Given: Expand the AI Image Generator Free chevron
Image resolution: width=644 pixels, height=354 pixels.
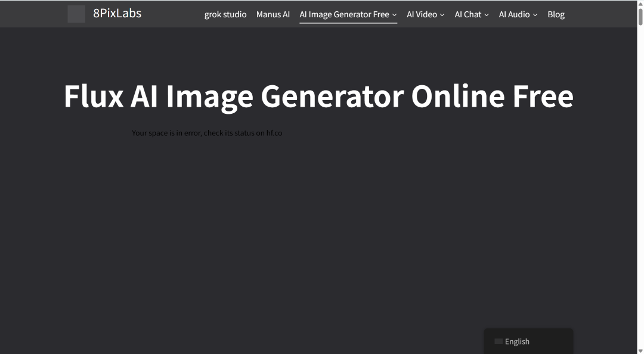Looking at the screenshot, I should [x=394, y=15].
